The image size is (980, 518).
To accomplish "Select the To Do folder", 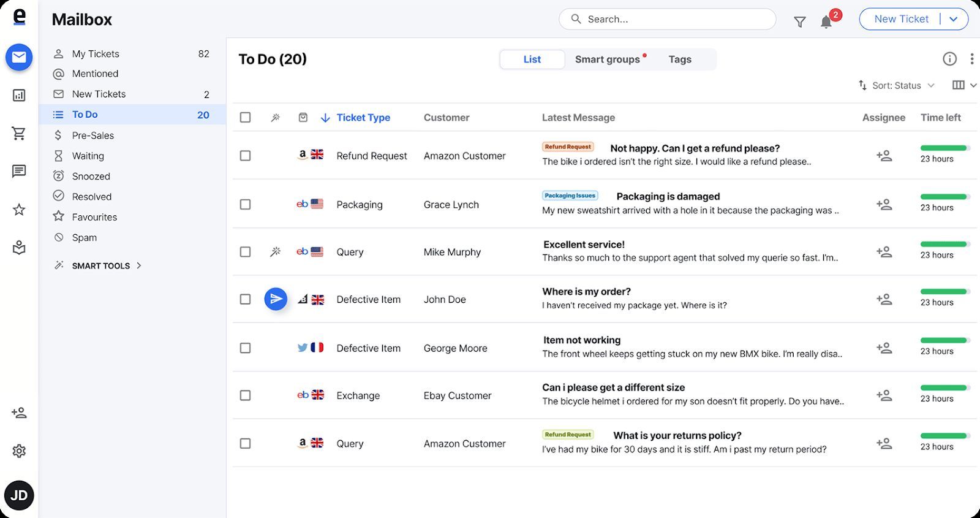I will pyautogui.click(x=132, y=115).
